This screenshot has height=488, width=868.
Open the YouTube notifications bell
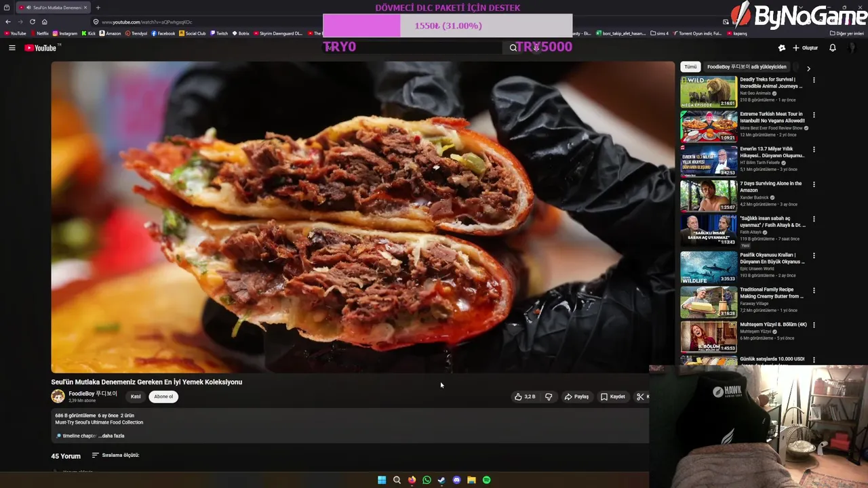tap(833, 48)
